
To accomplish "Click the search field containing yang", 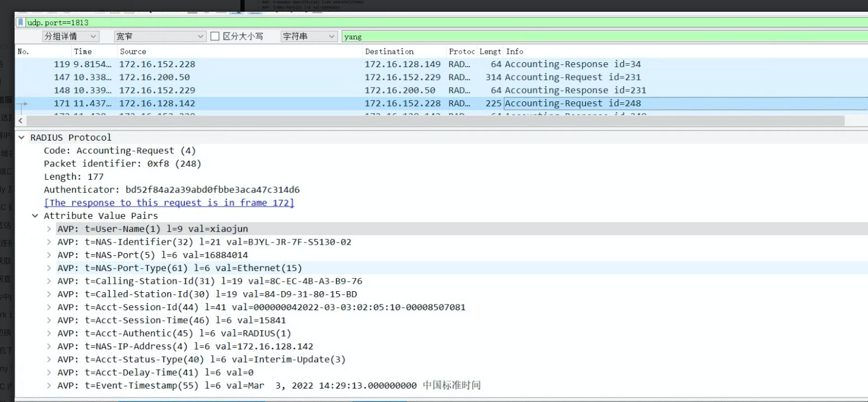I will point(605,36).
